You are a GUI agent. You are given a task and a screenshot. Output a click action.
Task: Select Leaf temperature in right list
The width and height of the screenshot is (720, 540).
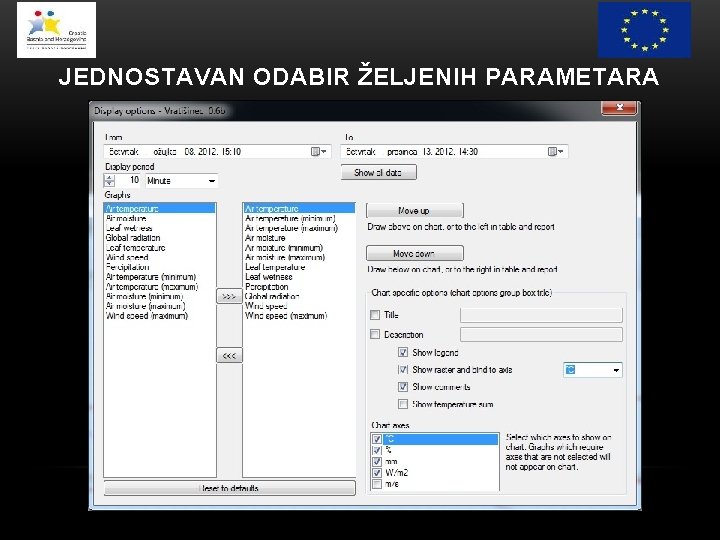[x=299, y=267]
